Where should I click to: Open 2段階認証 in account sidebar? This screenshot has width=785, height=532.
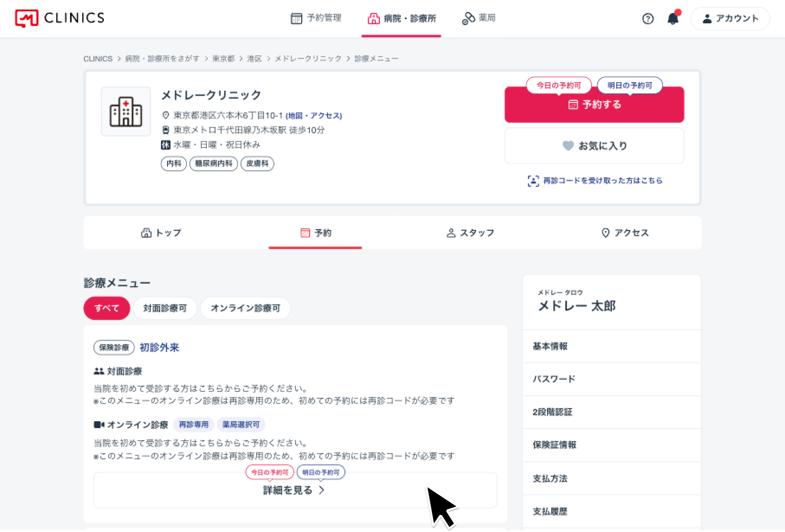click(x=612, y=413)
